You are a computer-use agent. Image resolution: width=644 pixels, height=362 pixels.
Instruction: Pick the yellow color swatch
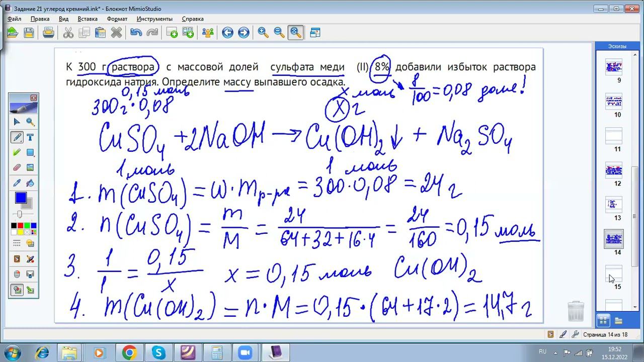[x=21, y=232]
